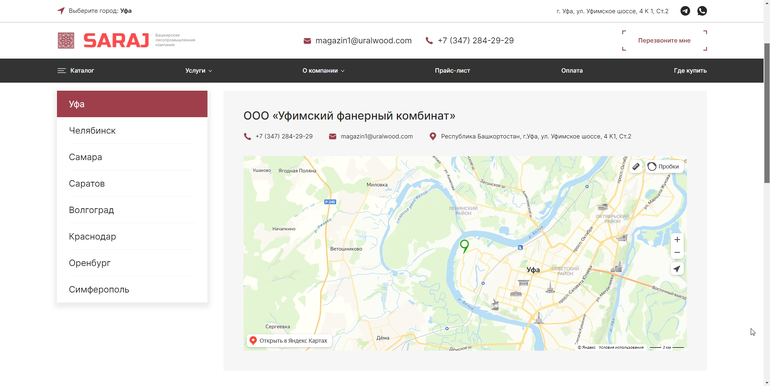Click the SARAJ logo emblem

tap(66, 40)
